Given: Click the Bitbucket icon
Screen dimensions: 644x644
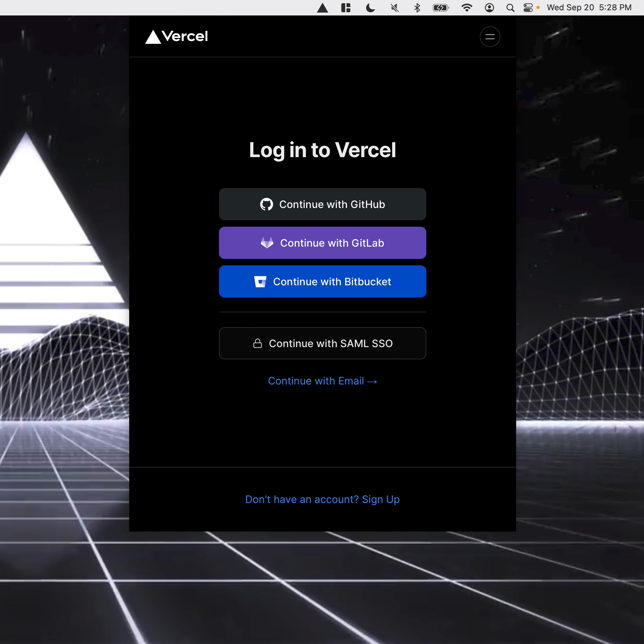Looking at the screenshot, I should (261, 281).
